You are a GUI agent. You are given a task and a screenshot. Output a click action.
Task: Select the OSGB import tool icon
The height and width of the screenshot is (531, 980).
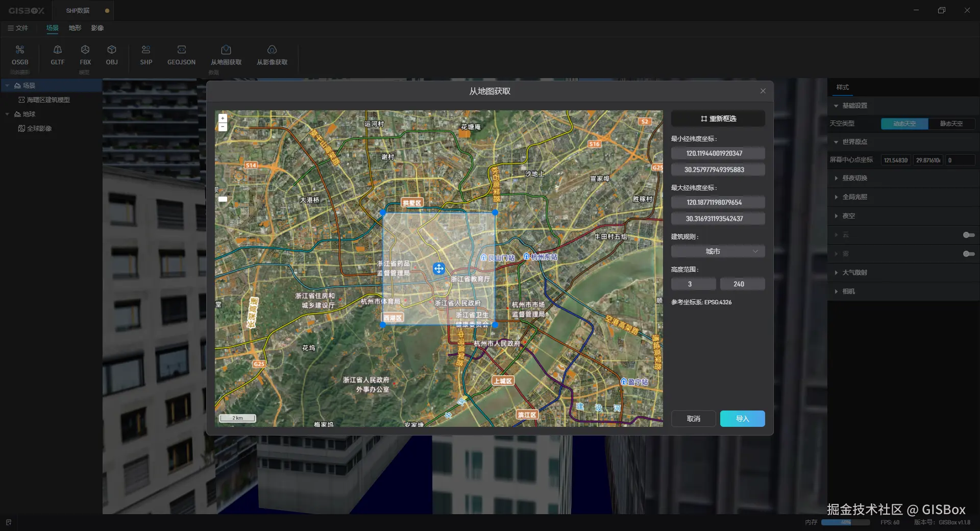(x=20, y=50)
